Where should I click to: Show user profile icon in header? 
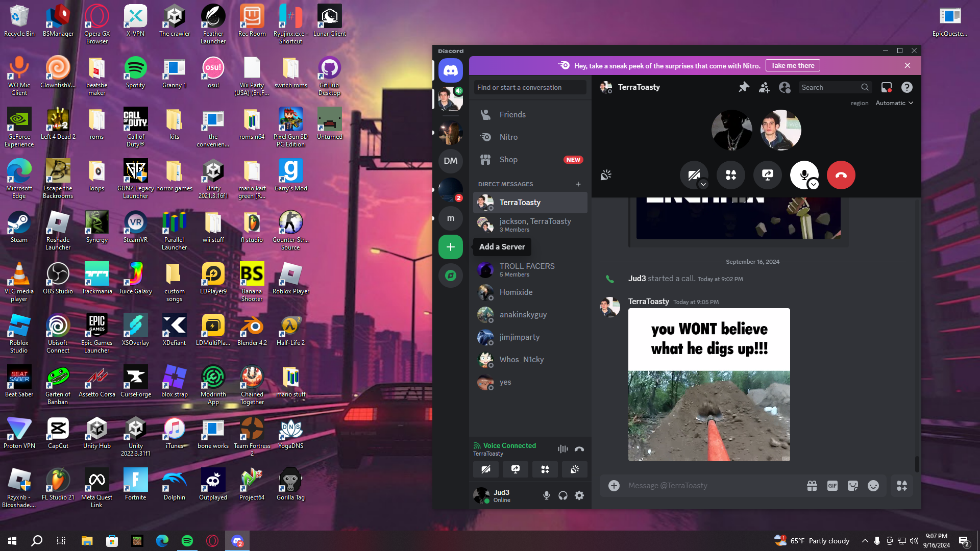pyautogui.click(x=785, y=87)
